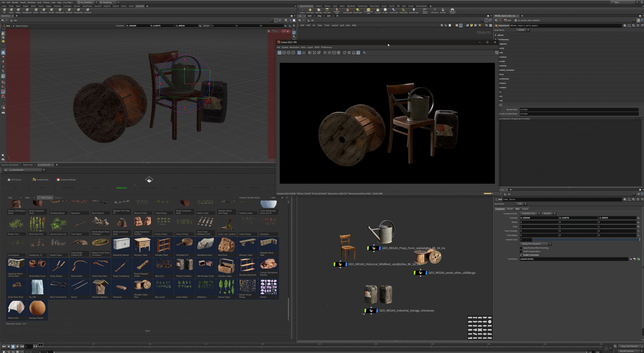This screenshot has width=644, height=353.
Task: Toggle the Enable Constraints checkbox
Action: click(521, 255)
